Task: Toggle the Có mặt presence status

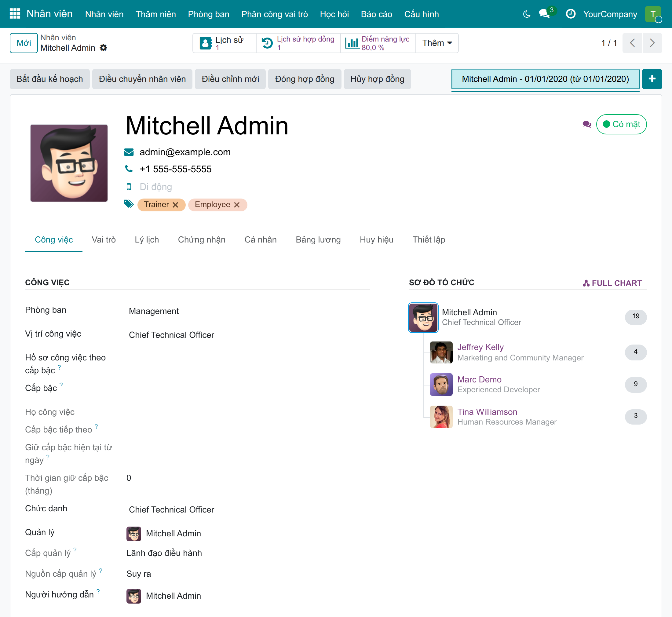Action: [x=621, y=124]
